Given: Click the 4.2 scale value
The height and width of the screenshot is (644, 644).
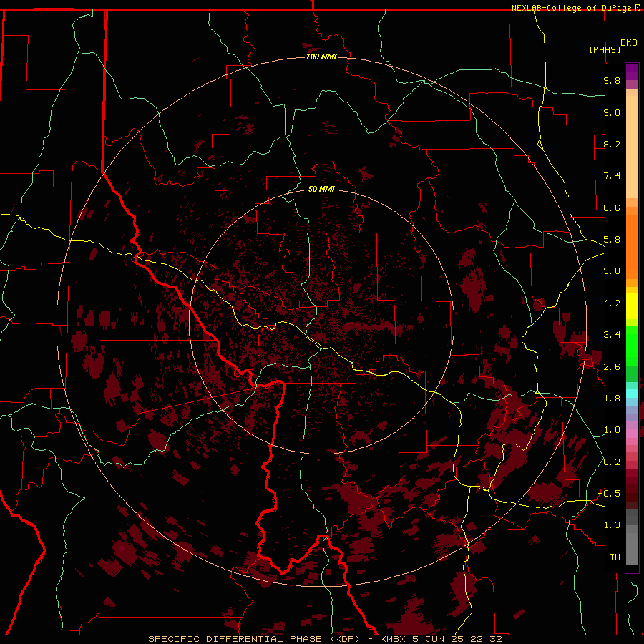Looking at the screenshot, I should (612, 303).
